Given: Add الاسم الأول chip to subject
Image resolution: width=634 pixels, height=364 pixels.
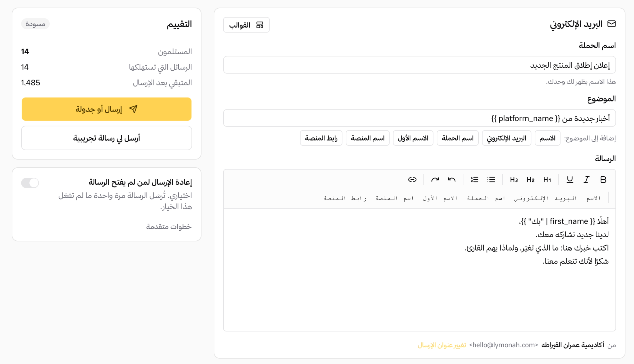Looking at the screenshot, I should click(x=413, y=138).
